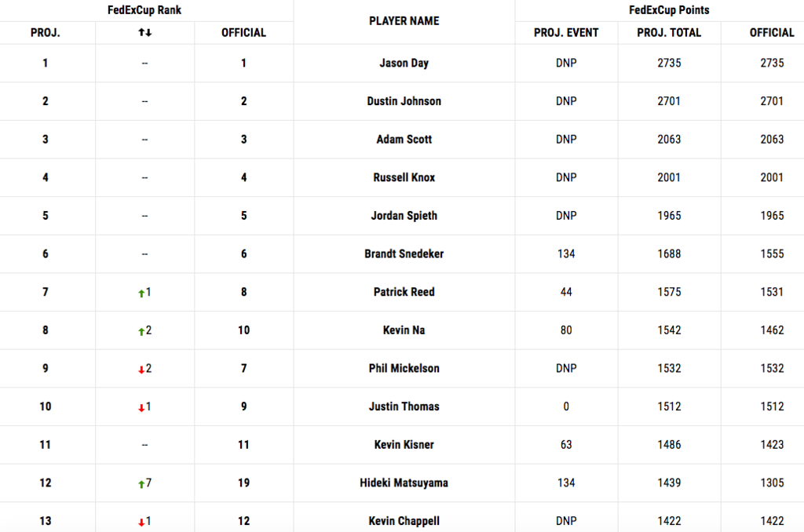The image size is (804, 532).
Task: Sort by the PROJ. TOTAL points header
Action: pos(669,33)
